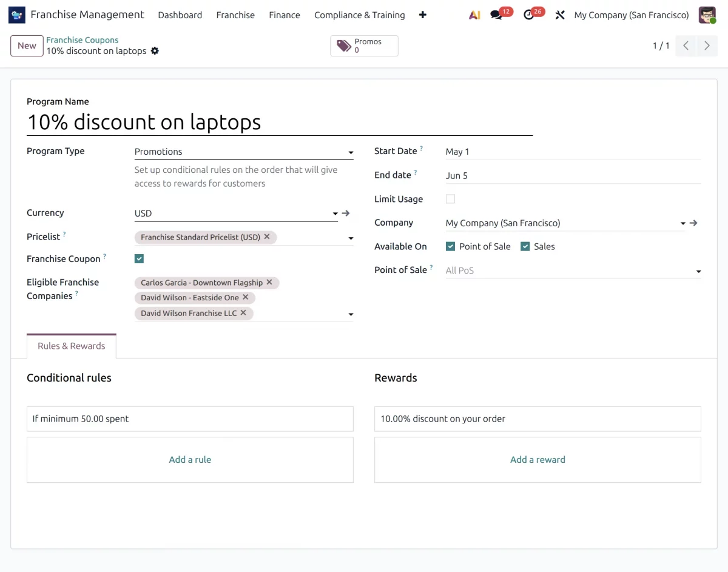This screenshot has width=728, height=572.
Task: Go to the next record arrow
Action: pyautogui.click(x=707, y=45)
